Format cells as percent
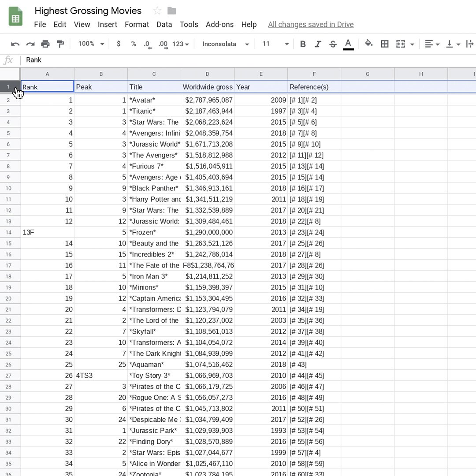 [133, 44]
